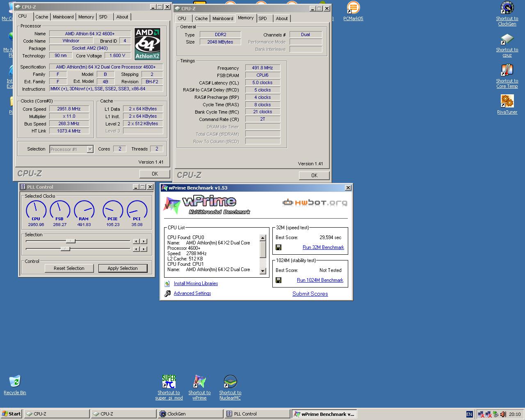Click the AMD Athlon 64 X2 logo
Viewport: 525px width, 420px height.
[147, 44]
